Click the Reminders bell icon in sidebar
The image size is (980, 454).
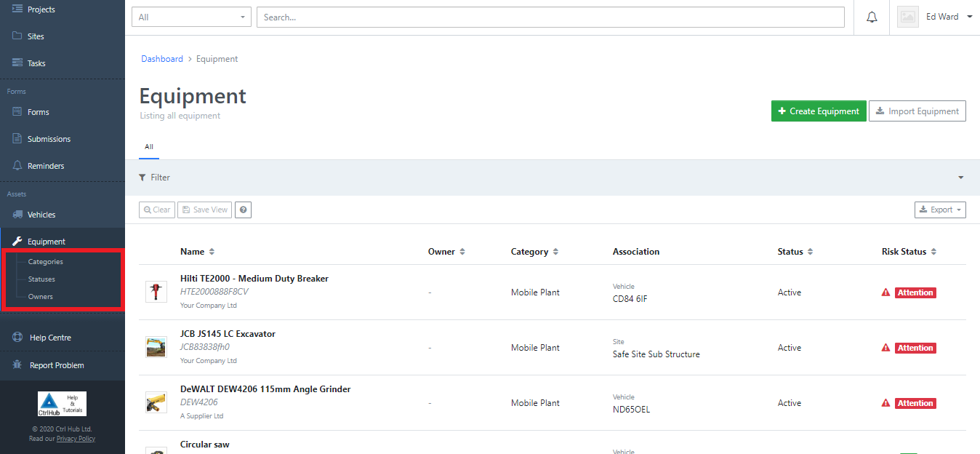pyautogui.click(x=17, y=165)
